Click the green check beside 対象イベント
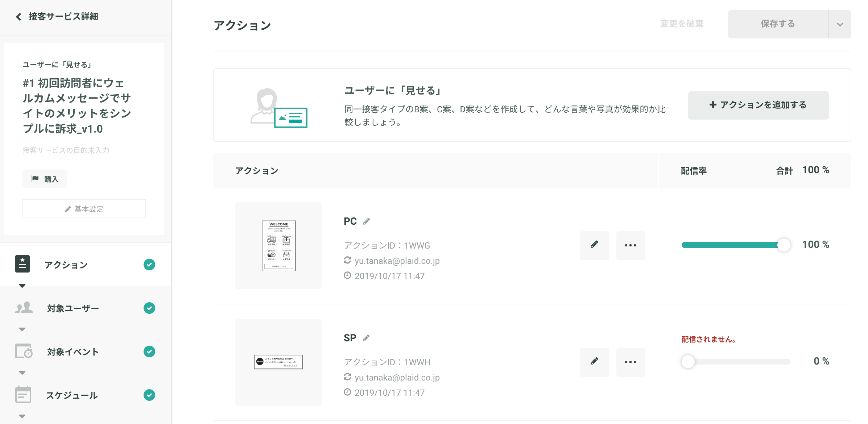Screen dimensions: 868x424 (x=149, y=352)
